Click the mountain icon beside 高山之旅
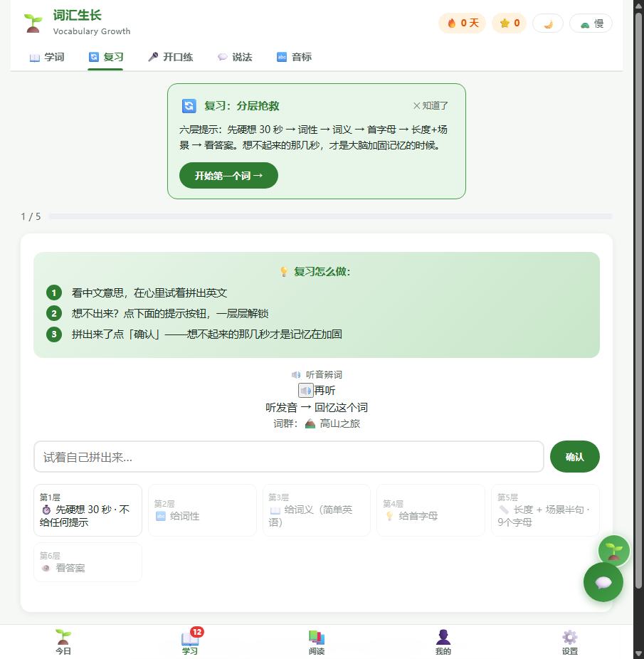The width and height of the screenshot is (644, 659). pos(310,423)
